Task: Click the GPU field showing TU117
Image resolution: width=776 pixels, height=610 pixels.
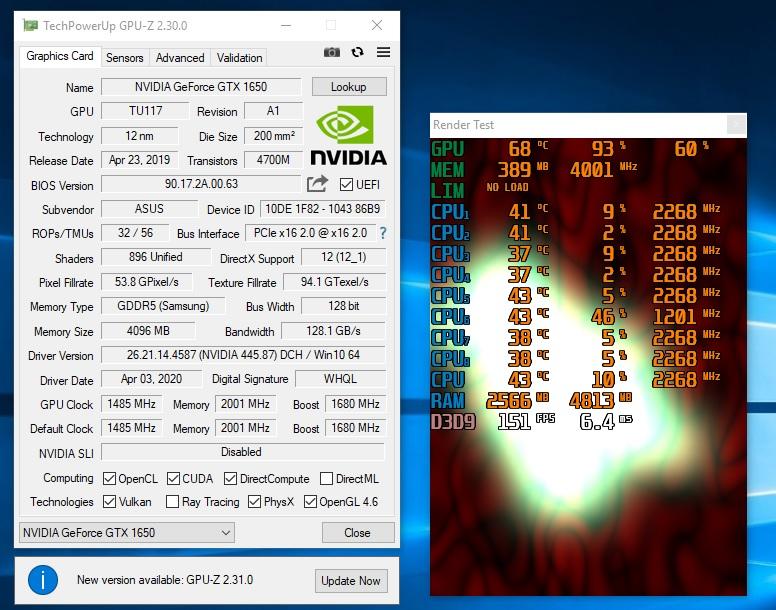Action: coord(145,111)
